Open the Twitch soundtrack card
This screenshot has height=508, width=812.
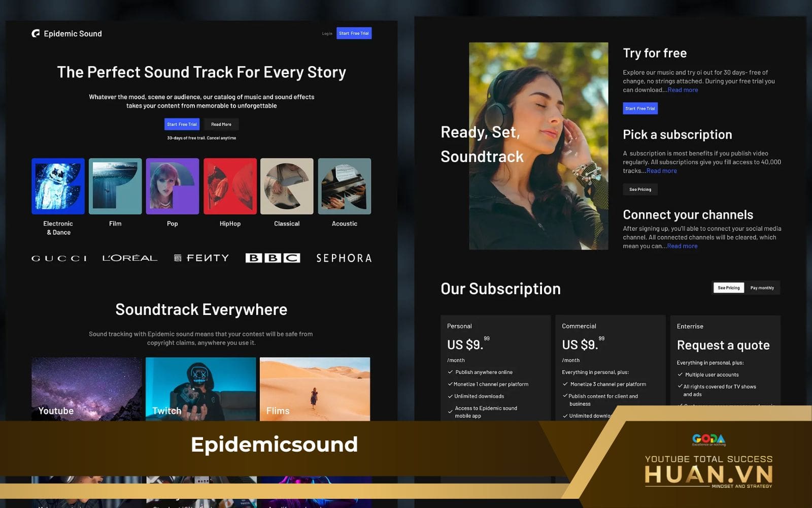(x=201, y=389)
